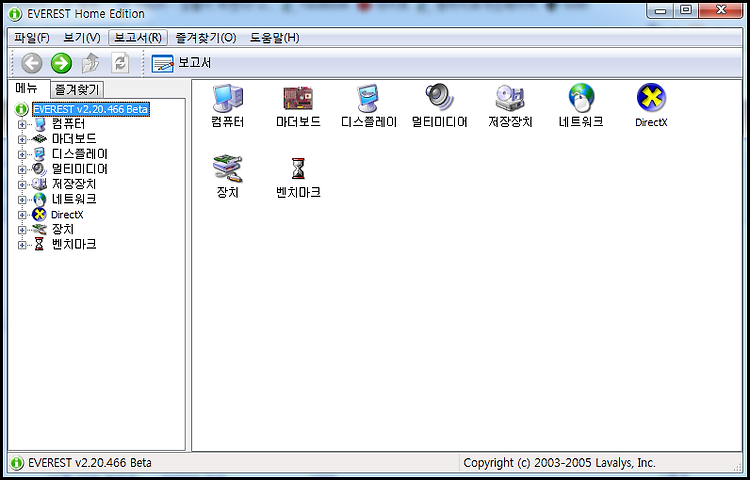This screenshot has height=480, width=750.
Task: Select 네트워크 in the tree
Action: (74, 199)
